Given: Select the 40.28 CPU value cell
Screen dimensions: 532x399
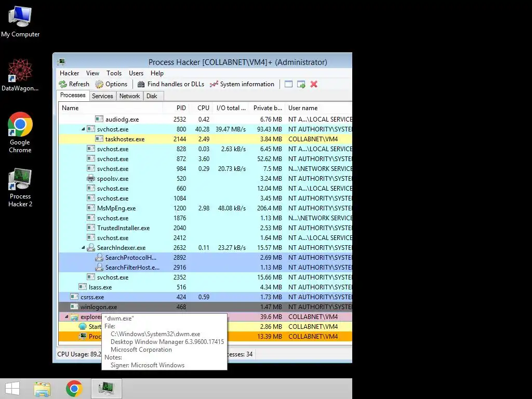Looking at the screenshot, I should coord(202,129).
